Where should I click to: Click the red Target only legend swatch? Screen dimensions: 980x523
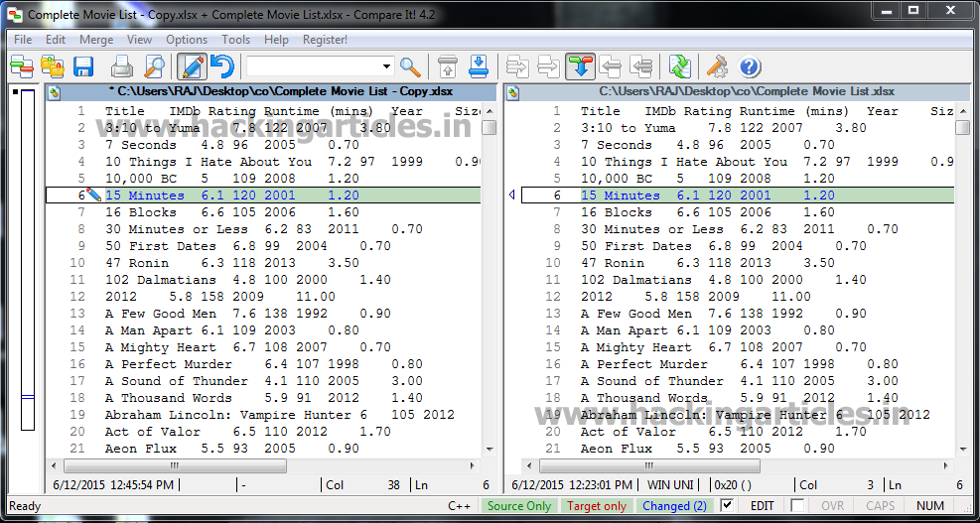pyautogui.click(x=597, y=506)
